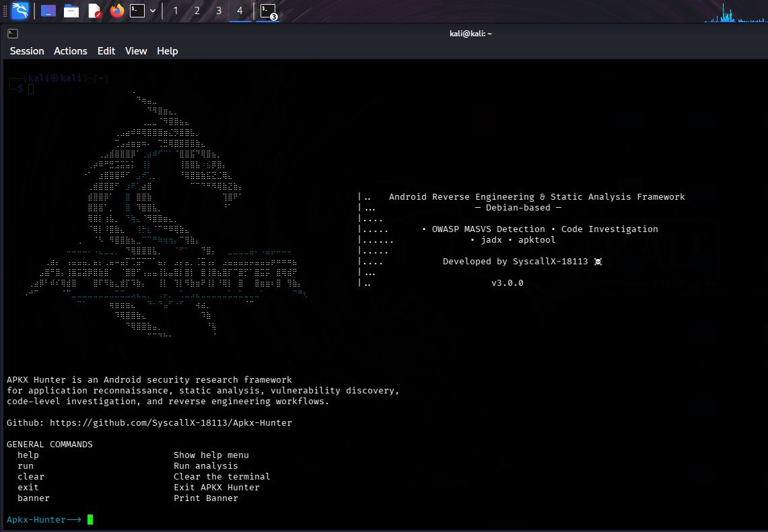Open the CPU graph monitor in panel
This screenshot has height=532, width=768.
(x=735, y=13)
